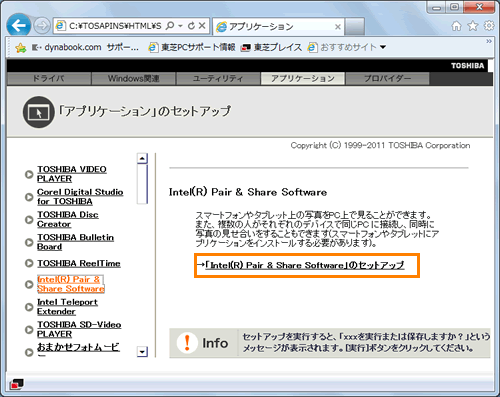Click the sidebar scroll up arrow
The width and height of the screenshot is (500, 397).
tap(142, 158)
